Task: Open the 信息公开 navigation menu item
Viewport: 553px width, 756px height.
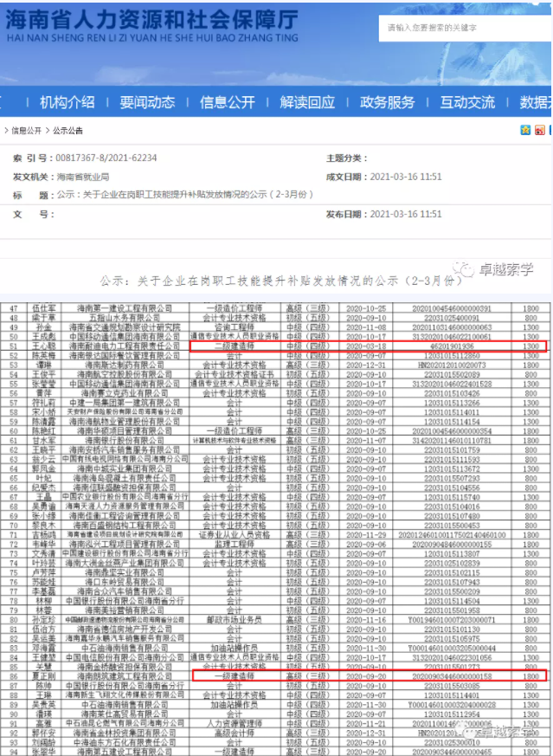Action: (x=227, y=102)
